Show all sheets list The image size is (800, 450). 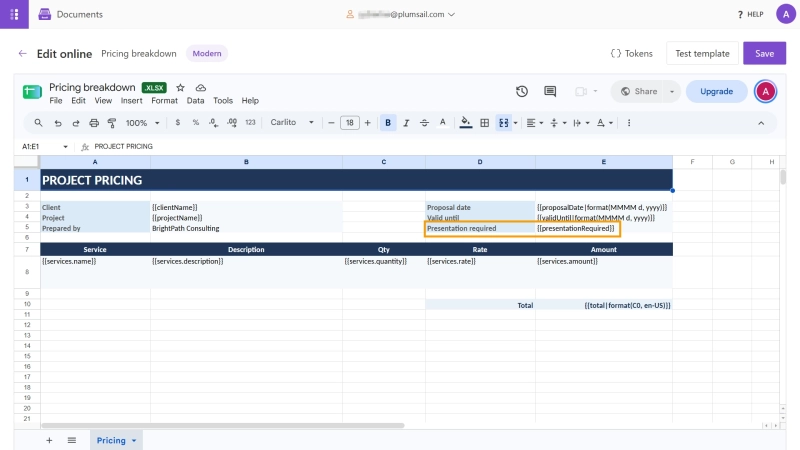tap(72, 440)
